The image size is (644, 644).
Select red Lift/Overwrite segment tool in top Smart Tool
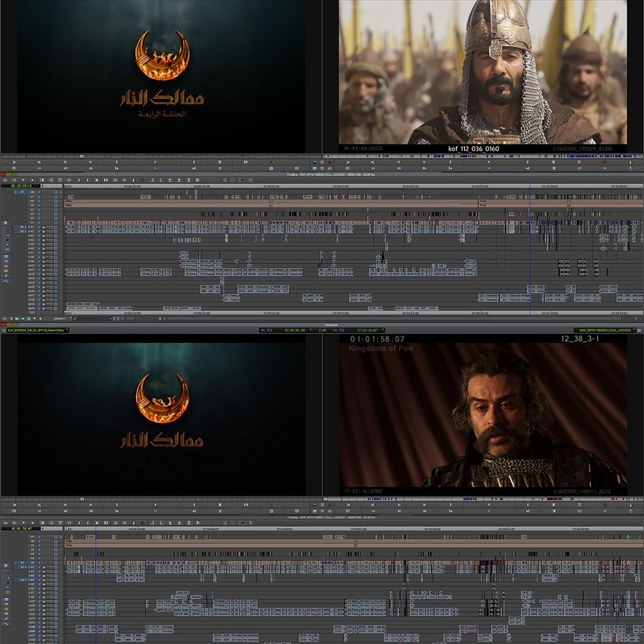(7, 231)
